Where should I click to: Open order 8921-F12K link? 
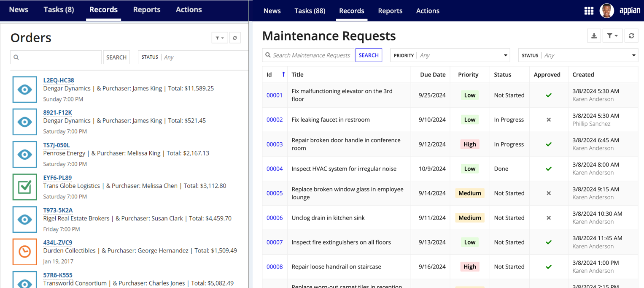(58, 112)
